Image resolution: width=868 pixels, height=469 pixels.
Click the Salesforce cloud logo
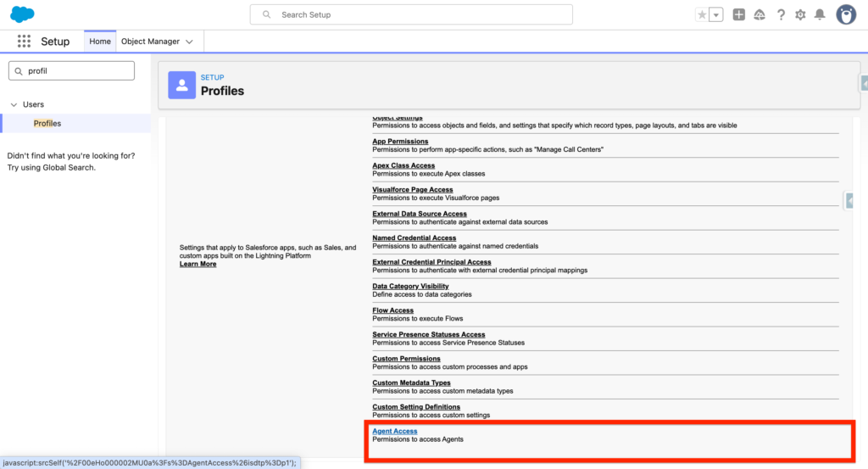pyautogui.click(x=22, y=14)
